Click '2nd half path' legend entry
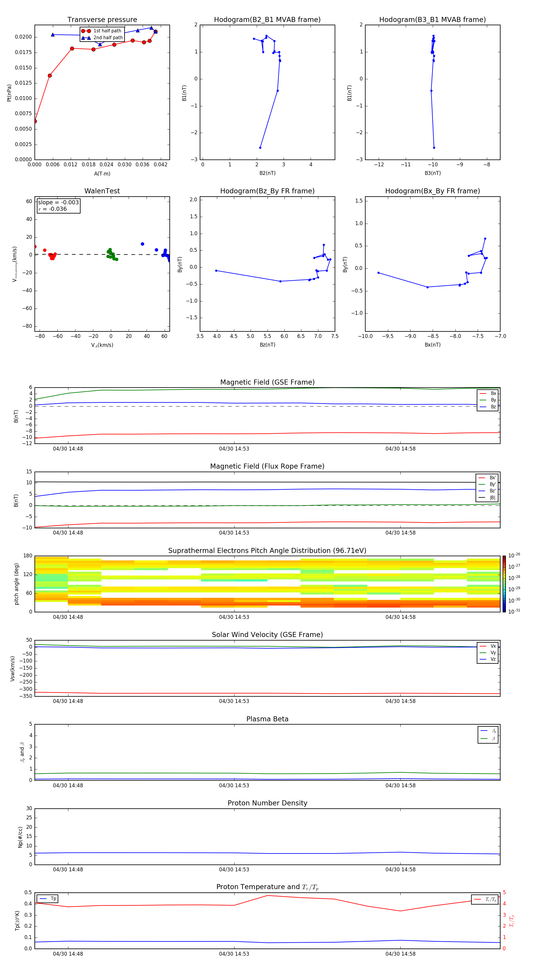 (102, 38)
